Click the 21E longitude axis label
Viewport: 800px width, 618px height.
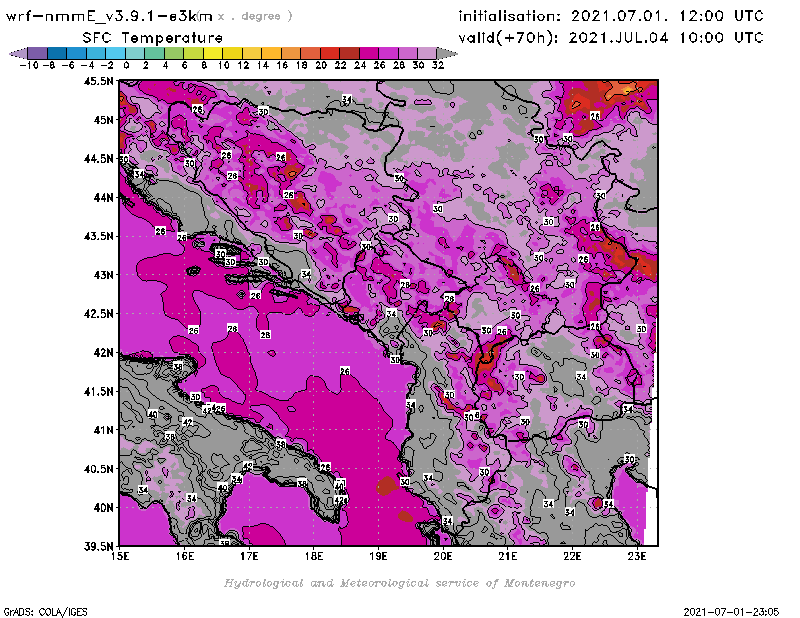(508, 556)
